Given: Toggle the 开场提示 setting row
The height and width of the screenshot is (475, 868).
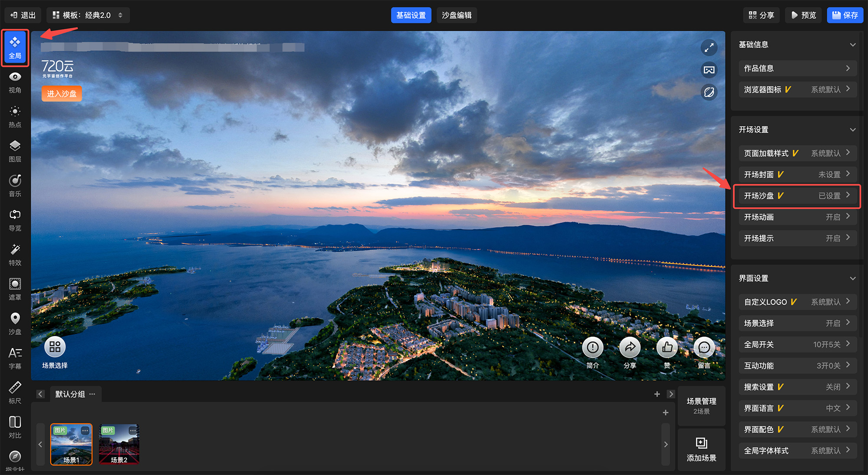Looking at the screenshot, I should tap(797, 238).
